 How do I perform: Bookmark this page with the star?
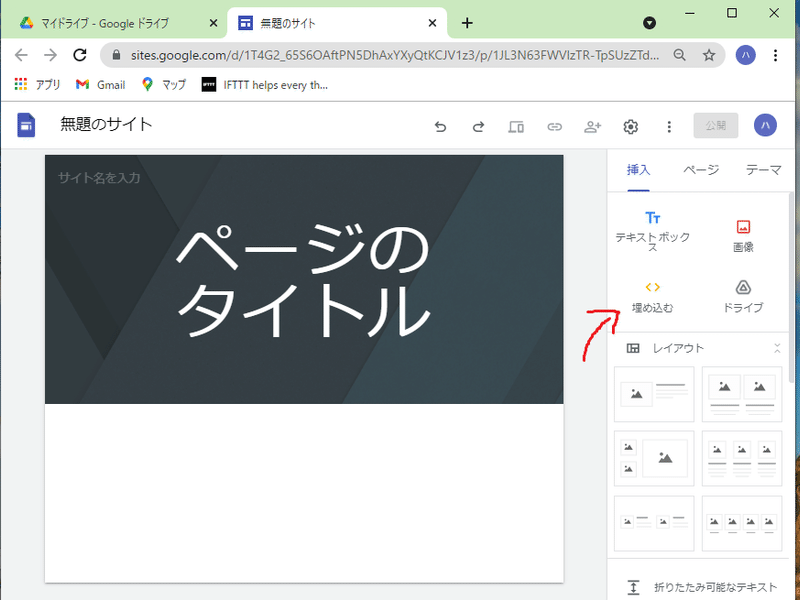(709, 55)
